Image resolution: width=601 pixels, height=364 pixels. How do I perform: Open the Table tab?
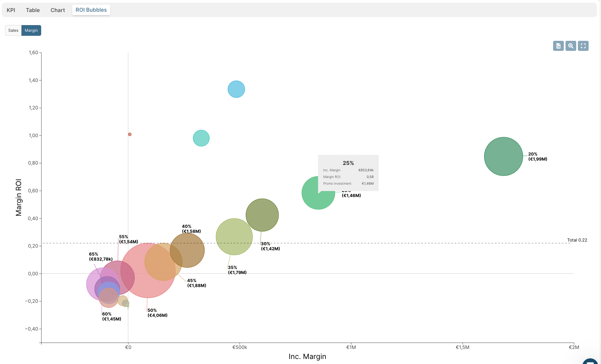(x=32, y=10)
